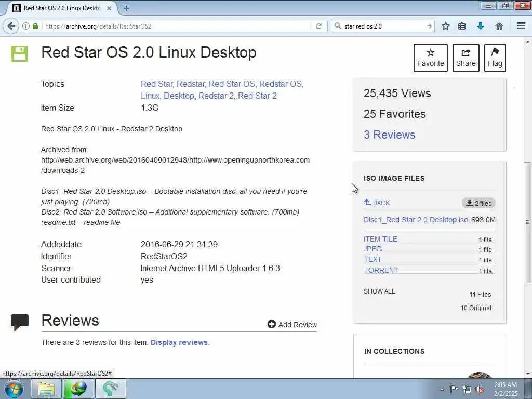
Task: Submit search with the go arrow
Action: (x=430, y=26)
